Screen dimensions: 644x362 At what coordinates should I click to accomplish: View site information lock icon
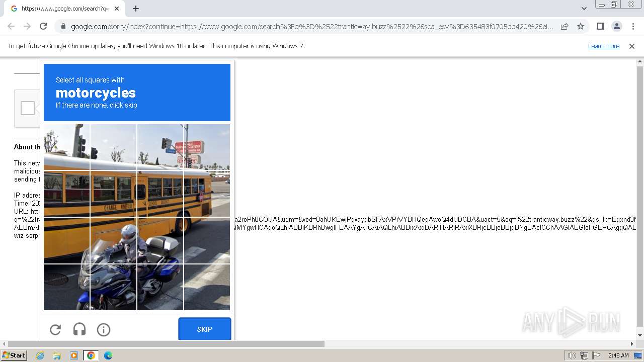click(x=63, y=27)
